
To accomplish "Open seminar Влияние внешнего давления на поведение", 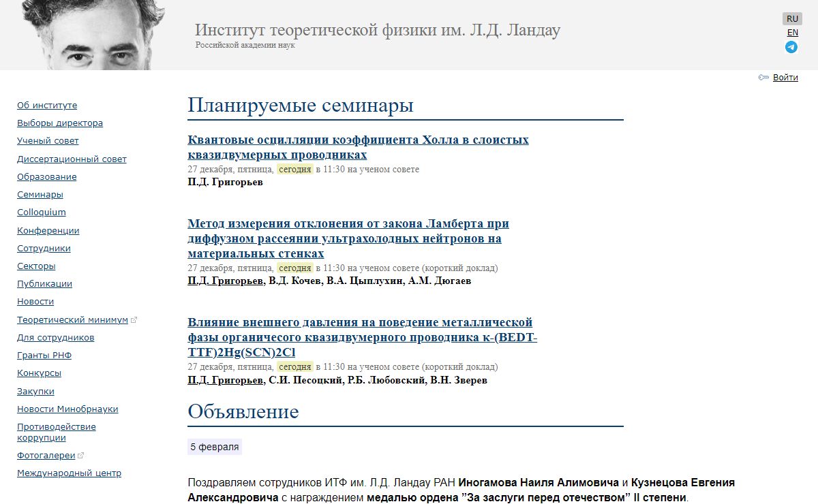I will (362, 336).
